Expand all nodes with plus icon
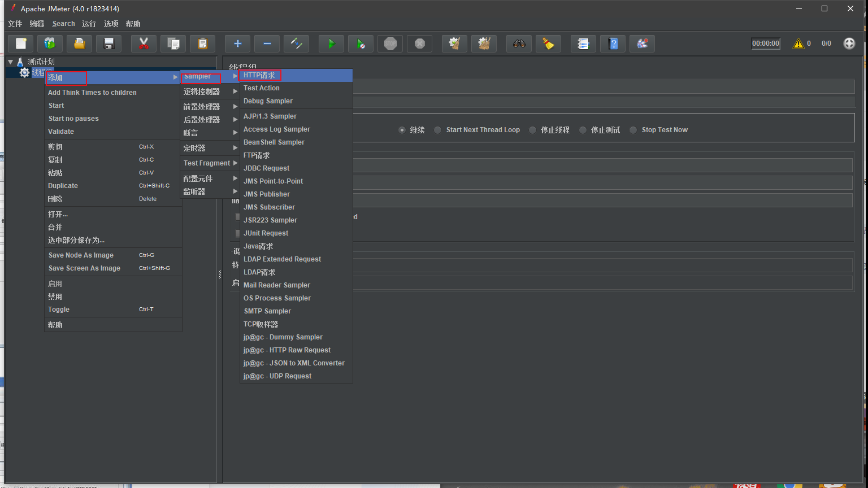 point(237,43)
